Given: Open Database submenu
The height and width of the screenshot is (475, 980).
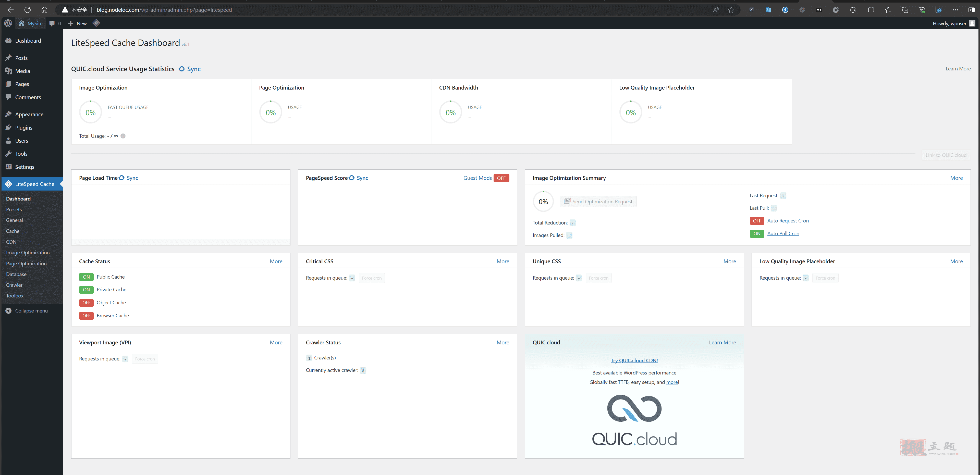Looking at the screenshot, I should tap(16, 274).
